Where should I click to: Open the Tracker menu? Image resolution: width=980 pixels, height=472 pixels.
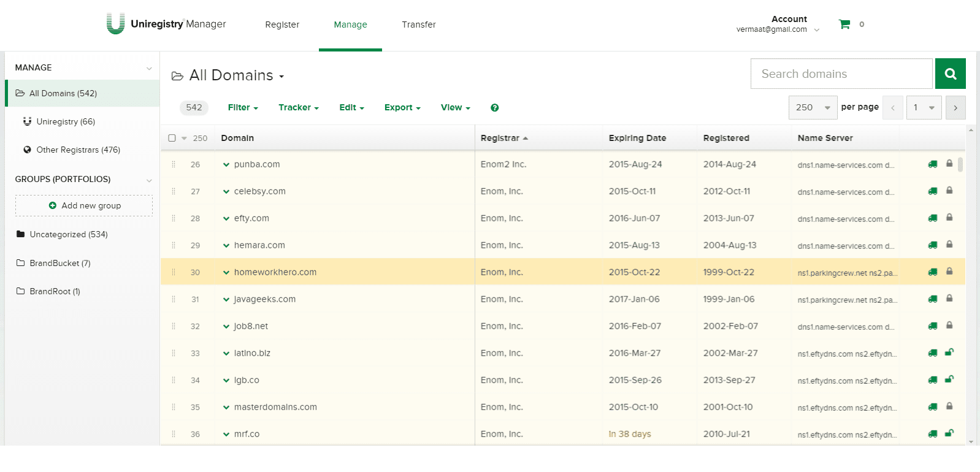299,107
